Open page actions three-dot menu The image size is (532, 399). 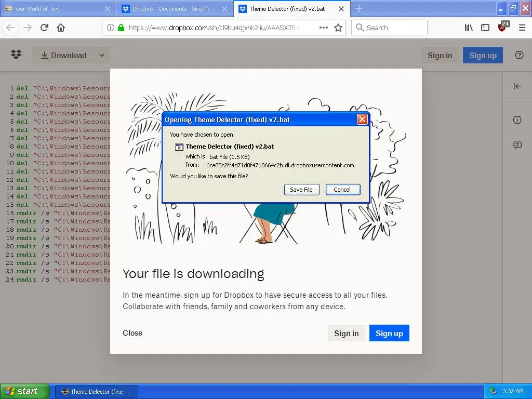tap(324, 28)
